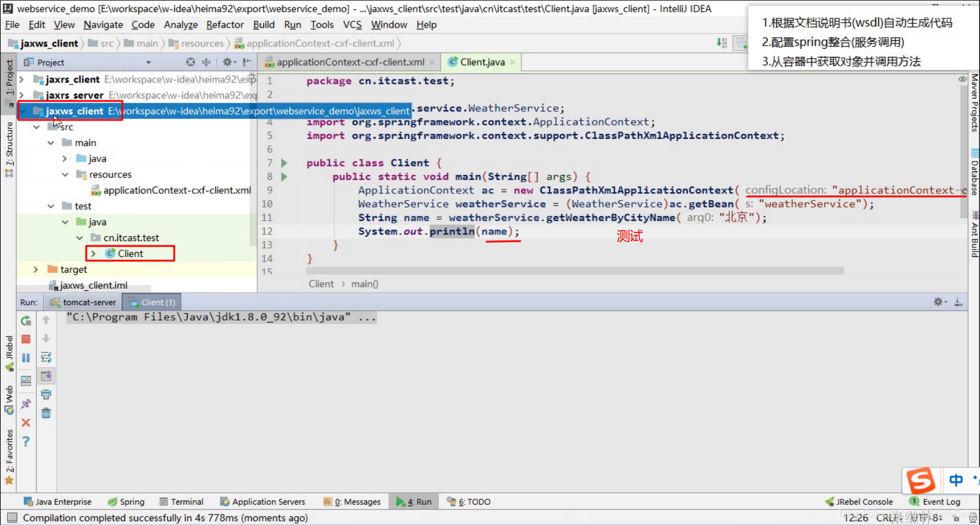Click the editor horizontal scrollbar
Viewport: 980px width, 525px height.
(x=575, y=270)
